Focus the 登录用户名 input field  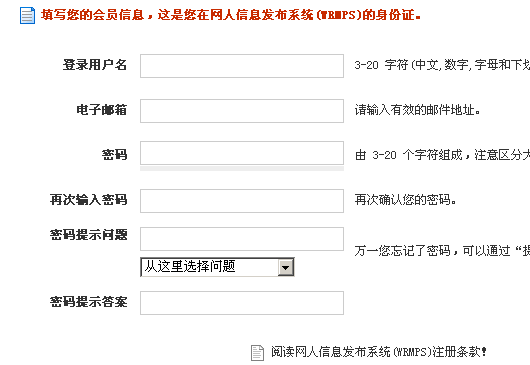coord(242,66)
